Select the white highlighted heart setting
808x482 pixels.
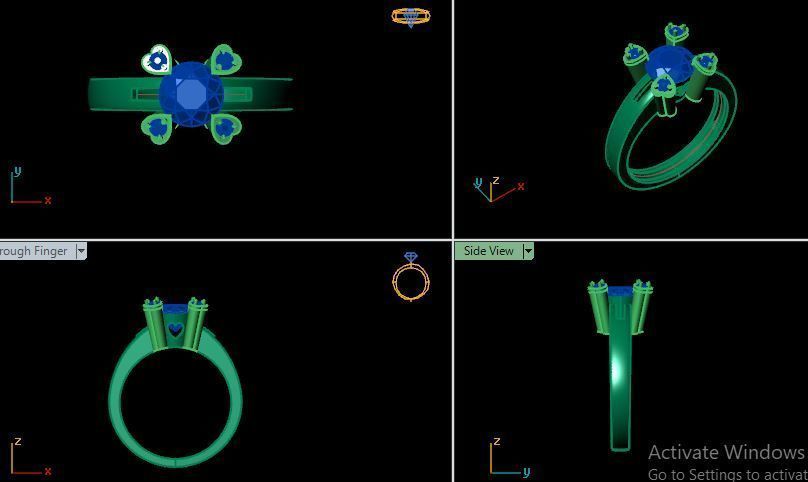click(157, 59)
